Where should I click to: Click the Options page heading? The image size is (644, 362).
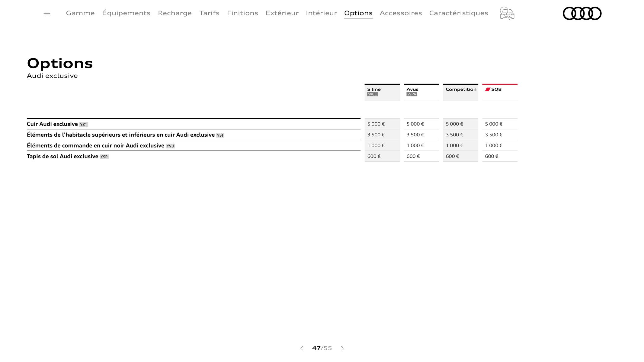[x=60, y=64]
